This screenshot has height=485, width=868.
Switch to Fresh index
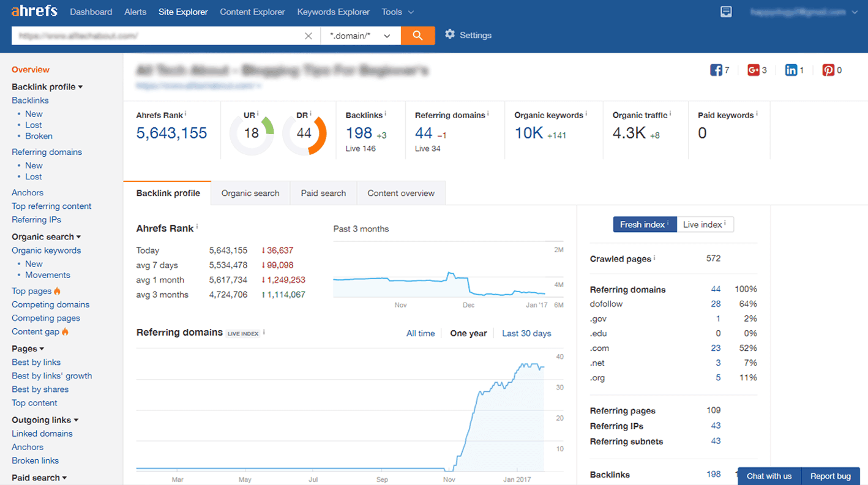click(x=645, y=225)
